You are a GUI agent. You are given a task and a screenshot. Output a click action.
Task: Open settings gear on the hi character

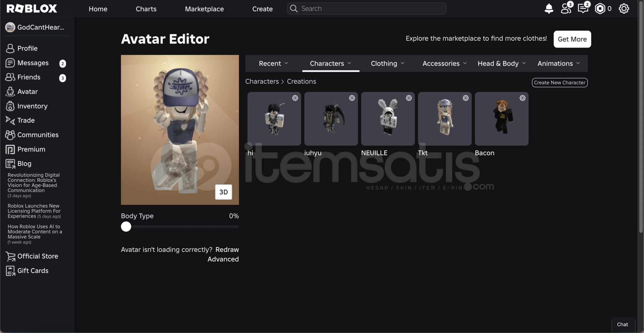(295, 98)
